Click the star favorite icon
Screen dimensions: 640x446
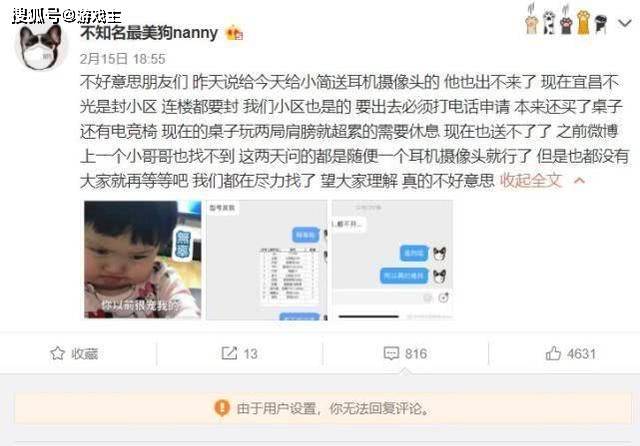(58, 353)
